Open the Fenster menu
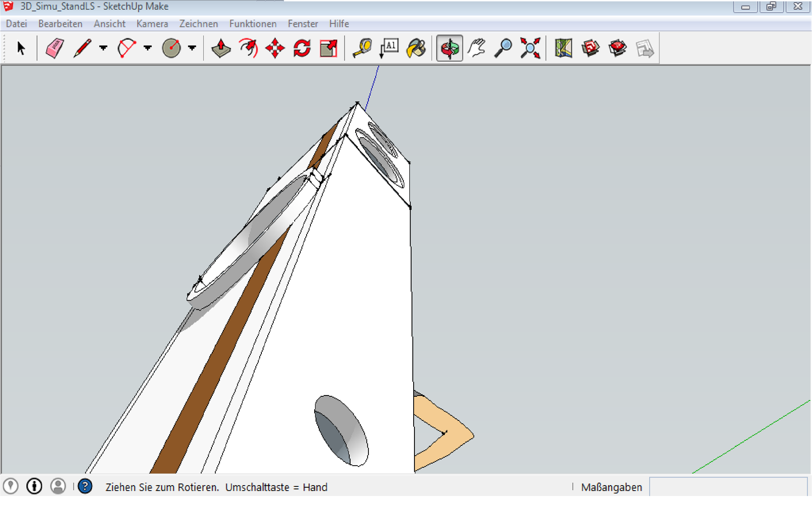Image resolution: width=812 pixels, height=519 pixels. [x=302, y=24]
